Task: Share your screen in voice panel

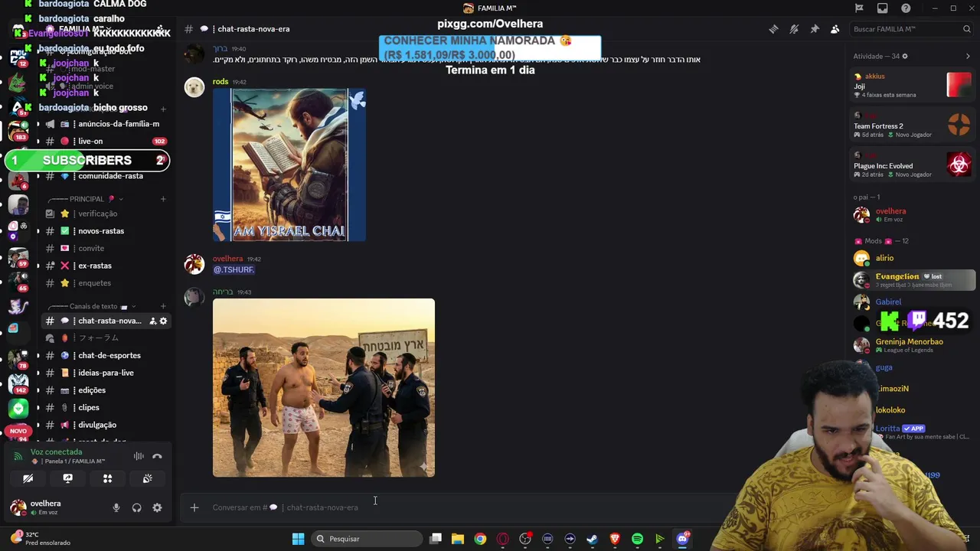Action: tap(68, 478)
